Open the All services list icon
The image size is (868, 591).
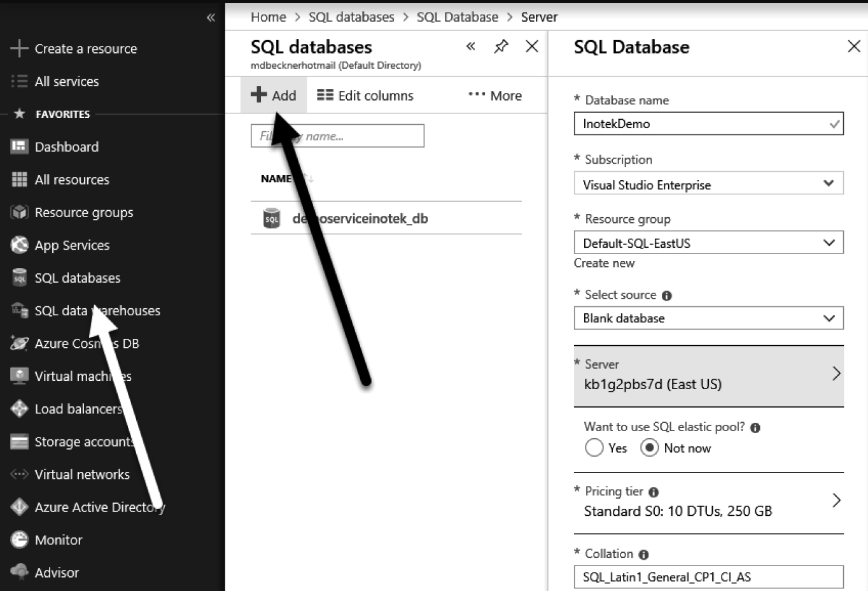pyautogui.click(x=19, y=81)
